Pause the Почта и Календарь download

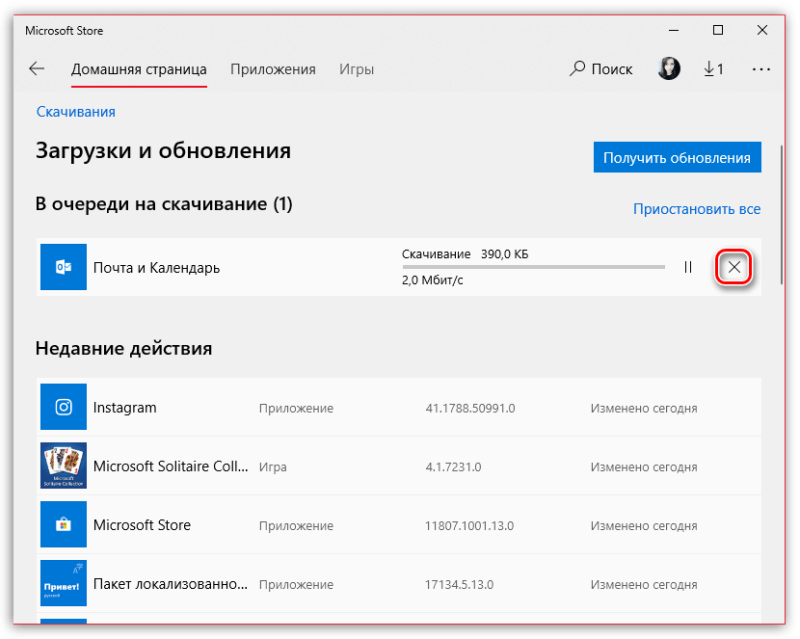688,267
